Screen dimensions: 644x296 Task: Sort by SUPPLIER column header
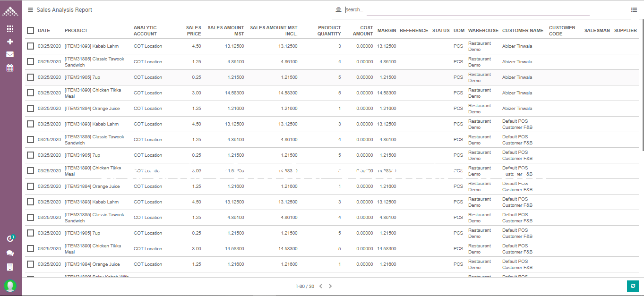click(x=626, y=31)
